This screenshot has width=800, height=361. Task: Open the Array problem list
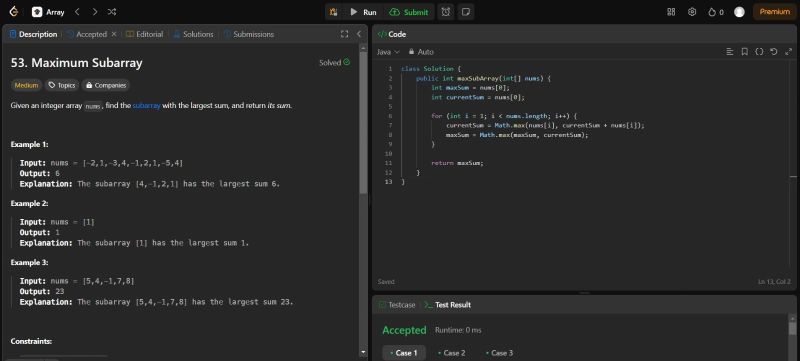coord(48,12)
